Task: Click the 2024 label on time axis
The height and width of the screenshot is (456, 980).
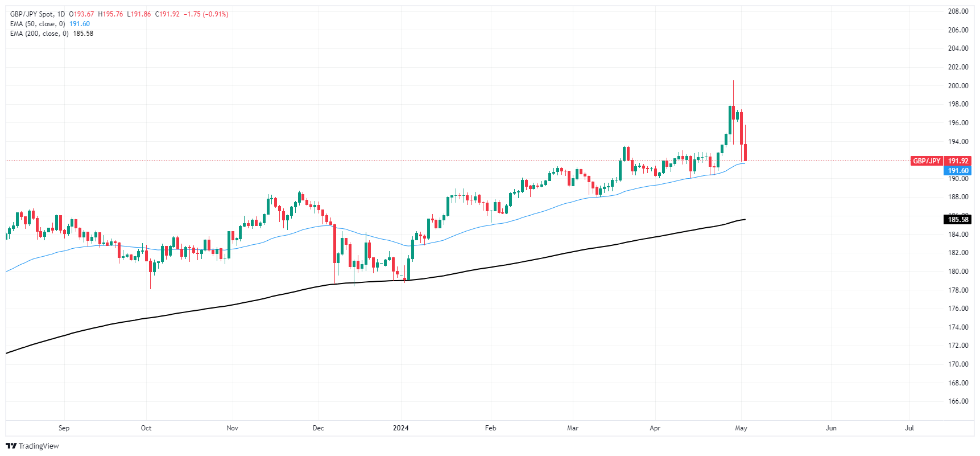Action: pyautogui.click(x=401, y=428)
